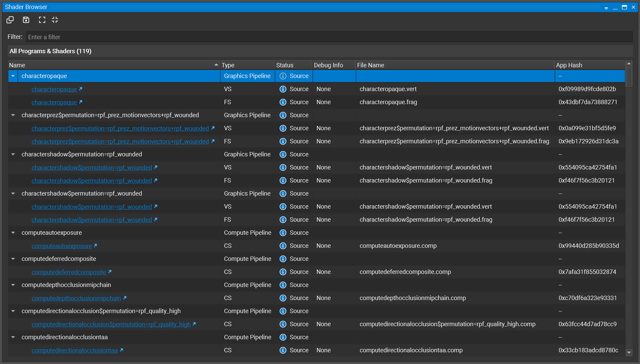This screenshot has width=640, height=364.
Task: Click the collapse-all toolbar icon
Action: 55,20
